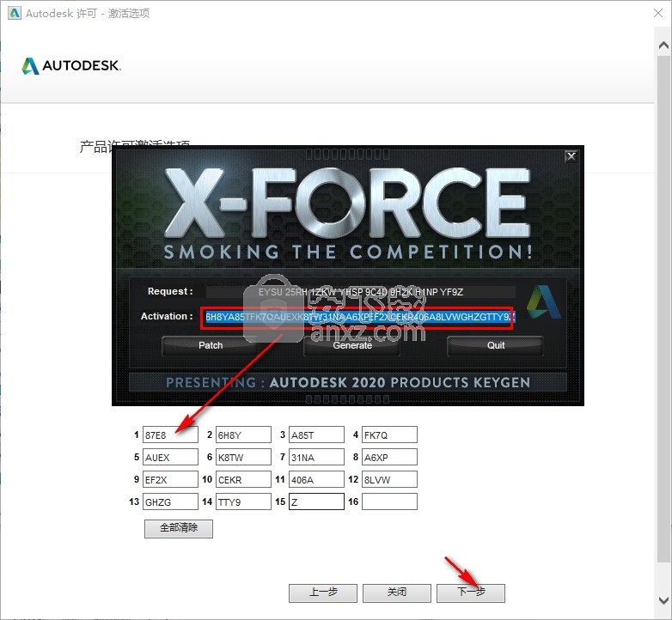Click the Request code field
This screenshot has height=620, width=672.
(360, 292)
